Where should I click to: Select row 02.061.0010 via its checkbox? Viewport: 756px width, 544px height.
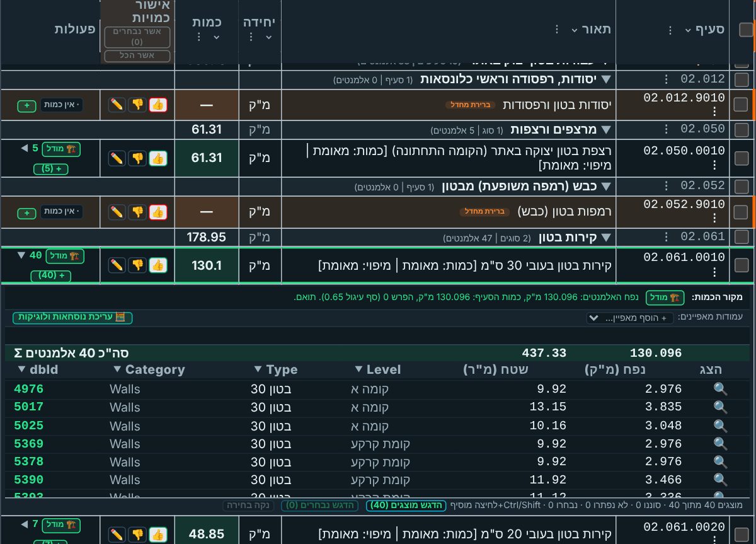pos(741,265)
